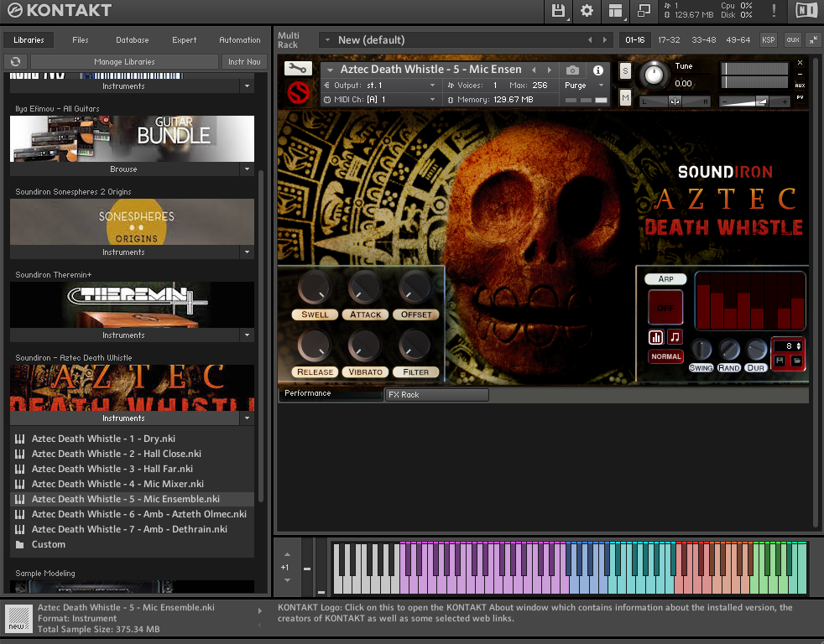Click the Tune knob
The height and width of the screenshot is (644, 824).
pos(654,75)
